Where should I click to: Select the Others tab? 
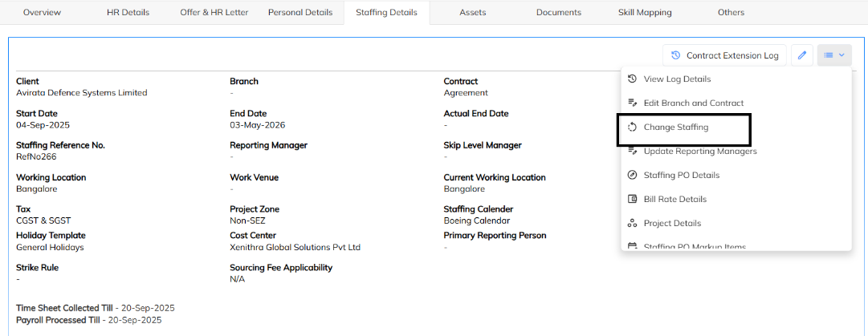click(731, 12)
